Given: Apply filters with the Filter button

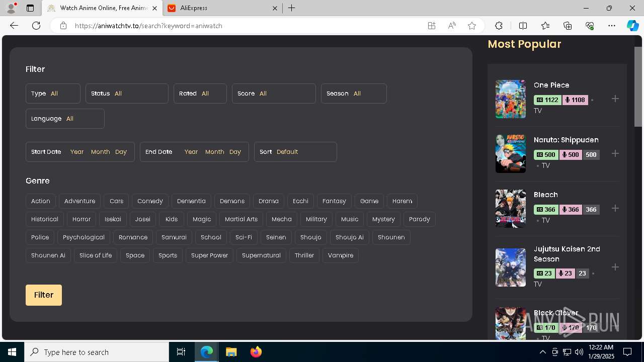Looking at the screenshot, I should (44, 295).
